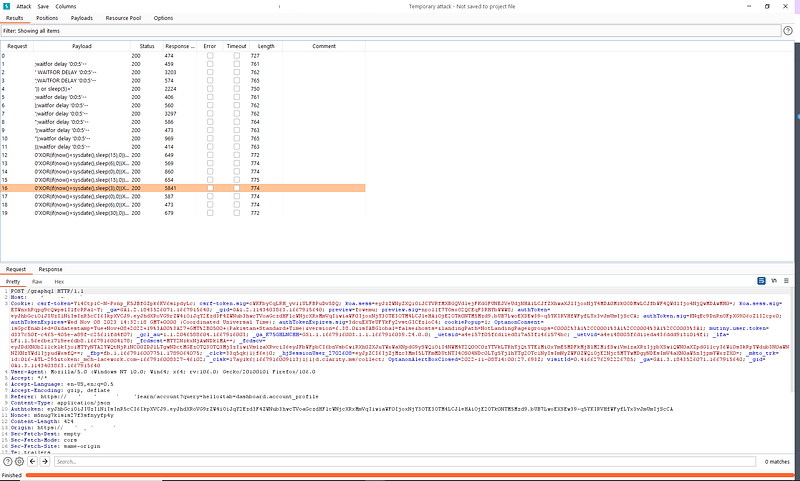The width and height of the screenshot is (800, 481).
Task: Toggle the pretty-print message formatting icon
Action: point(761,281)
